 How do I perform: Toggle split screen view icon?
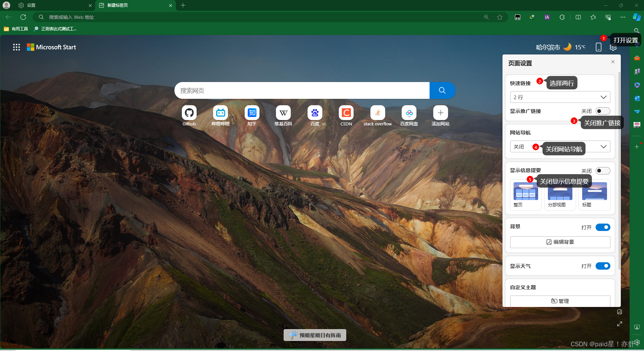tap(578, 17)
